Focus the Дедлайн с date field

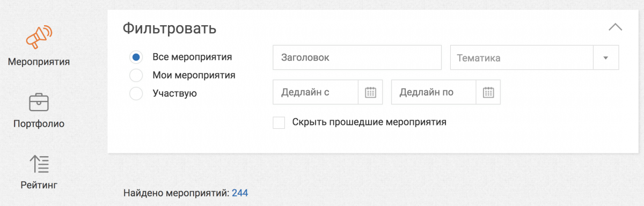[316, 92]
